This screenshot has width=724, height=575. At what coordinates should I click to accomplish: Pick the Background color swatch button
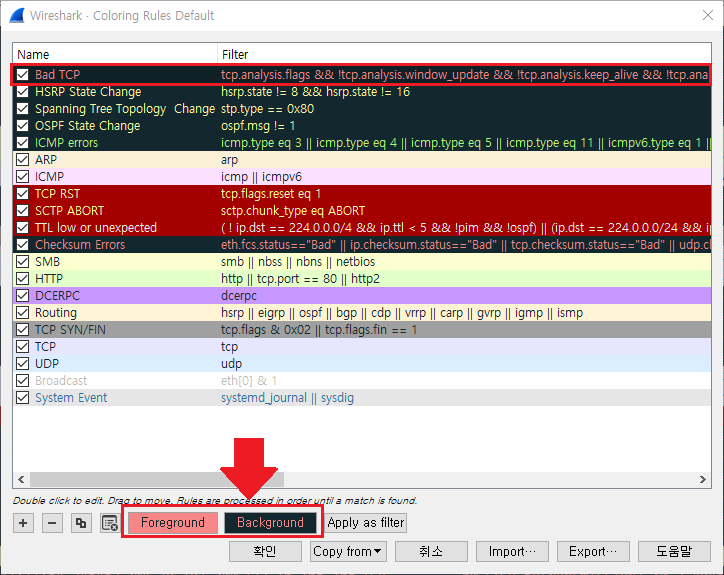[270, 523]
